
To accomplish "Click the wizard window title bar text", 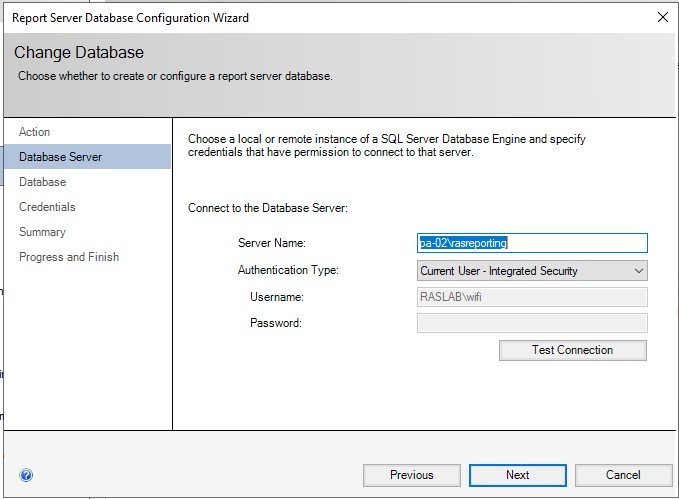I will (x=130, y=17).
